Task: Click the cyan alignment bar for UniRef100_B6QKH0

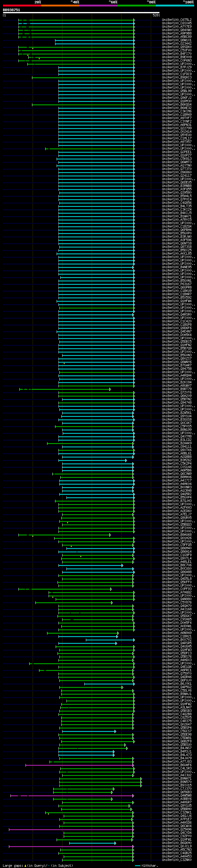Action: click(93, 843)
